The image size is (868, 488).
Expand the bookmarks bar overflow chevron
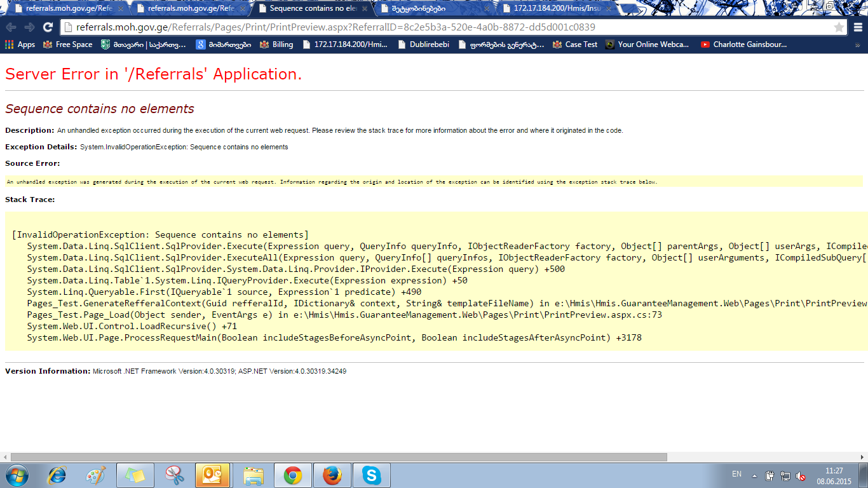(857, 45)
